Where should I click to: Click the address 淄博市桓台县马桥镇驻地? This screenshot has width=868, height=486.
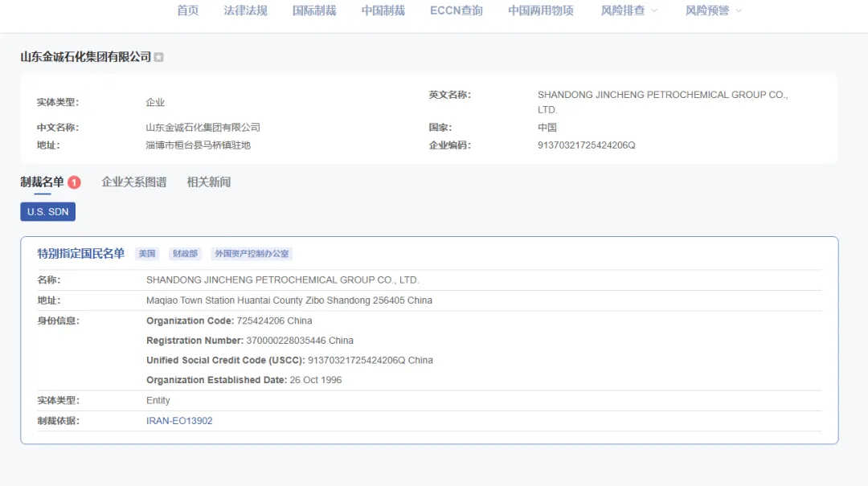coord(199,145)
